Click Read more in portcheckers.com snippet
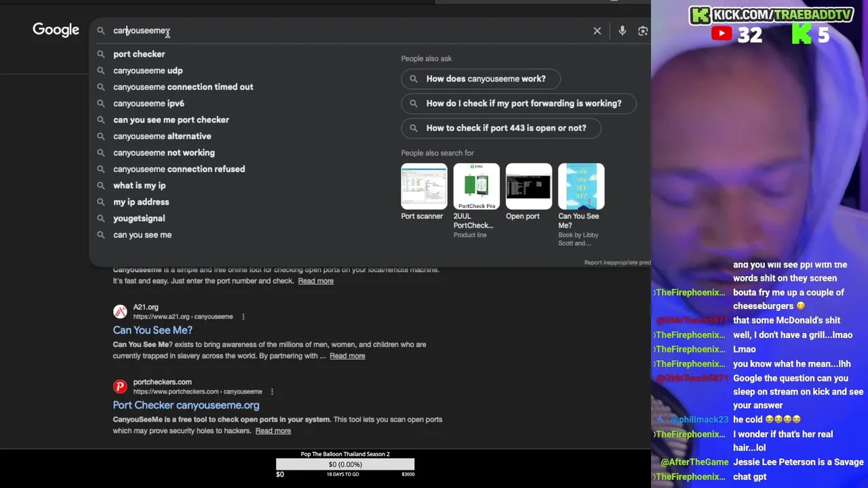Viewport: 868px width, 488px height. pos(273,431)
